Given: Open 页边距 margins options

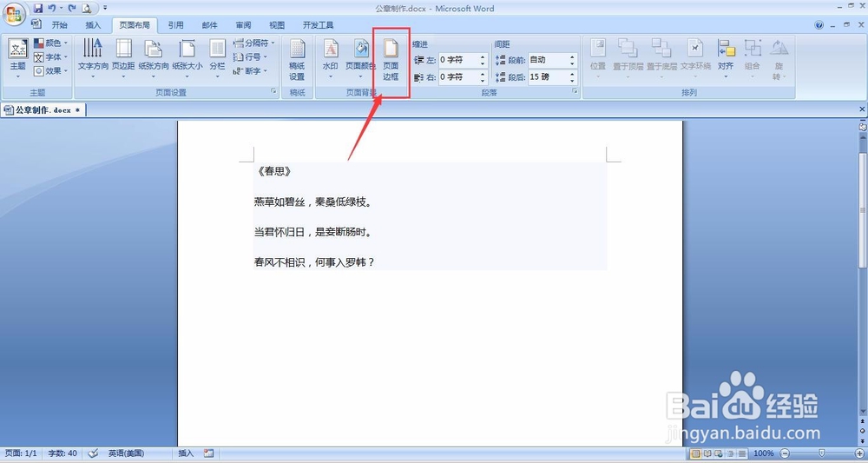Looking at the screenshot, I should 123,59.
